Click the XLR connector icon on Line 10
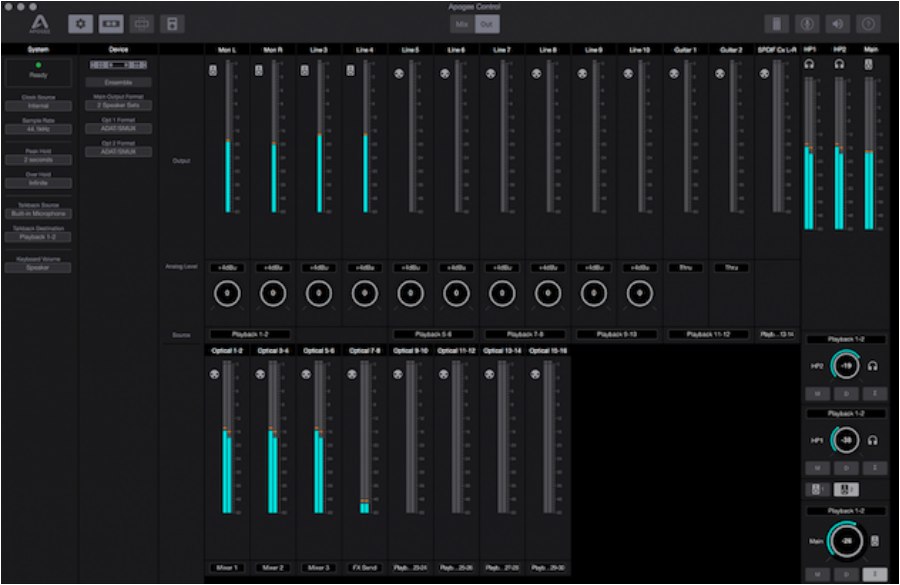This screenshot has width=900, height=585. [628, 73]
